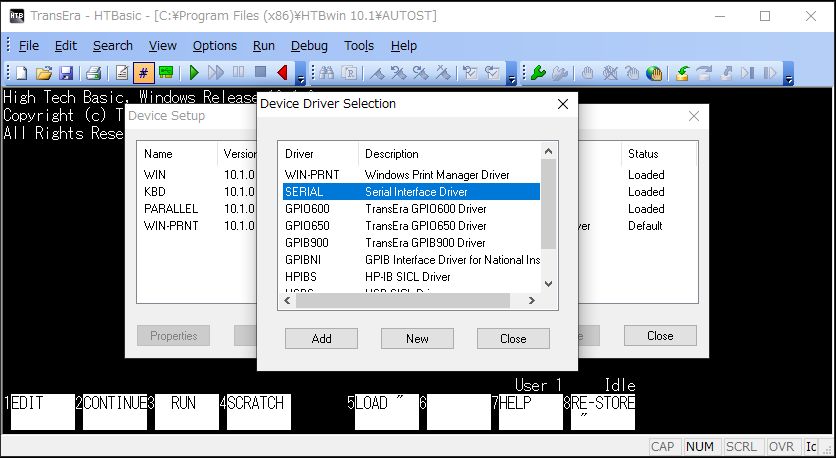Viewport: 836px width, 458px height.
Task: Click the binoculars find icon
Action: (x=327, y=73)
